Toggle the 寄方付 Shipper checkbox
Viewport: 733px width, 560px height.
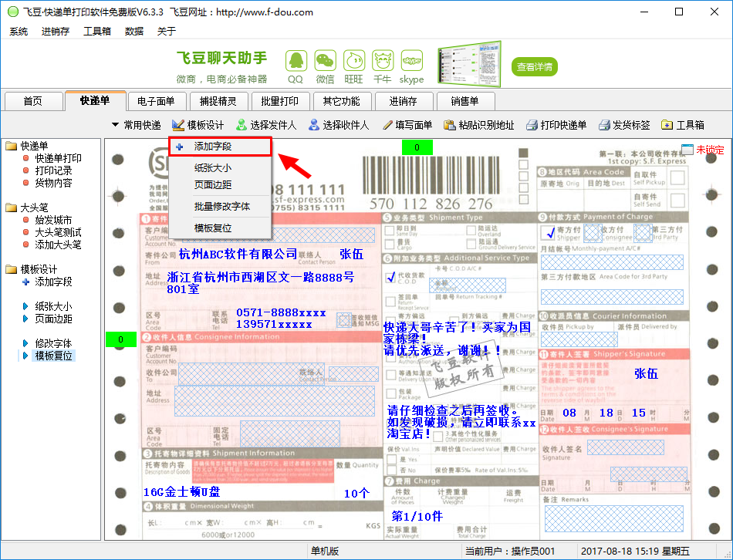[547, 232]
